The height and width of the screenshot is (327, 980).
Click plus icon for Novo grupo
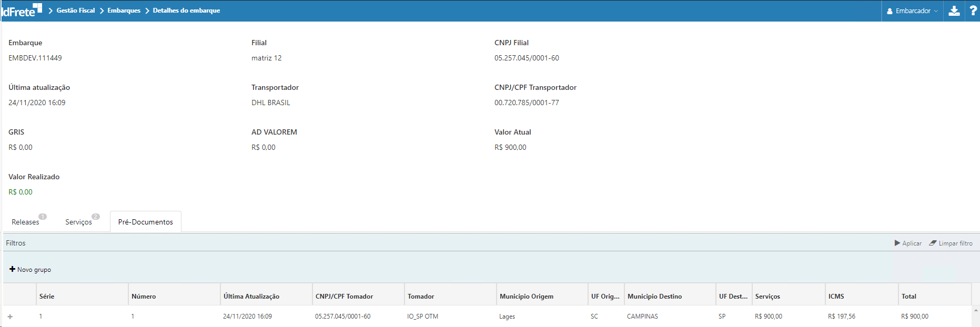coord(12,269)
